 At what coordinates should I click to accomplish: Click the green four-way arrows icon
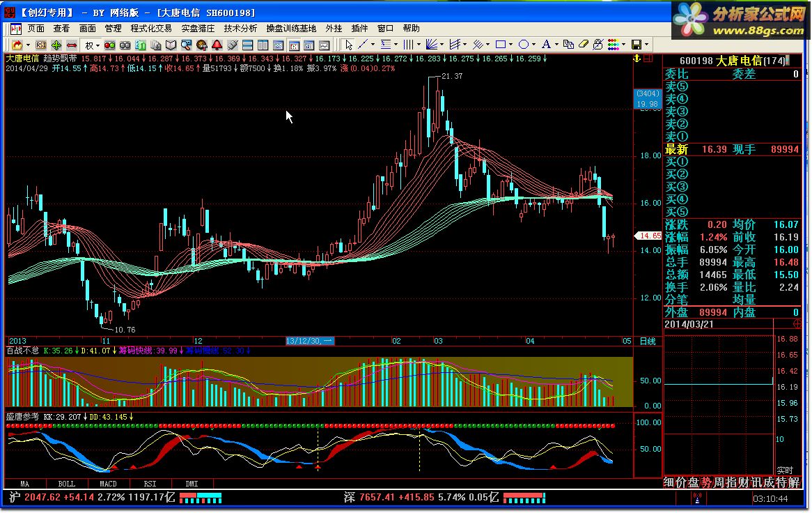click(56, 45)
